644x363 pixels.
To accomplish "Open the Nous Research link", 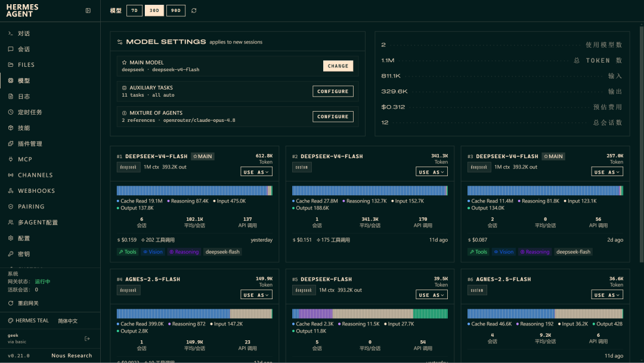I will [x=72, y=356].
